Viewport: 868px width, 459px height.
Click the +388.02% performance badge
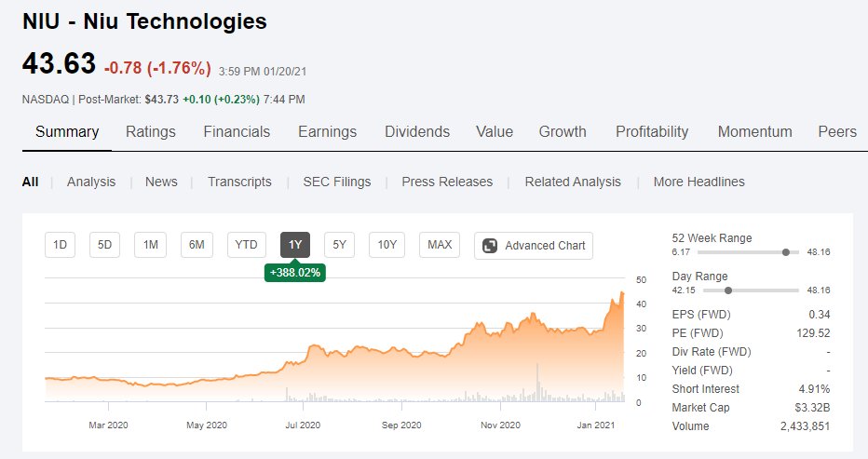(x=295, y=273)
